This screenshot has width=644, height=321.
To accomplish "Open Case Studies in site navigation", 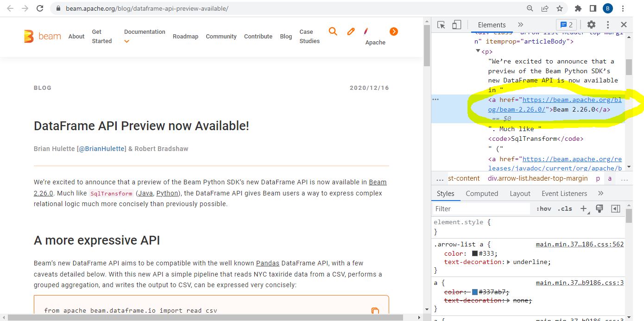I will click(x=309, y=37).
